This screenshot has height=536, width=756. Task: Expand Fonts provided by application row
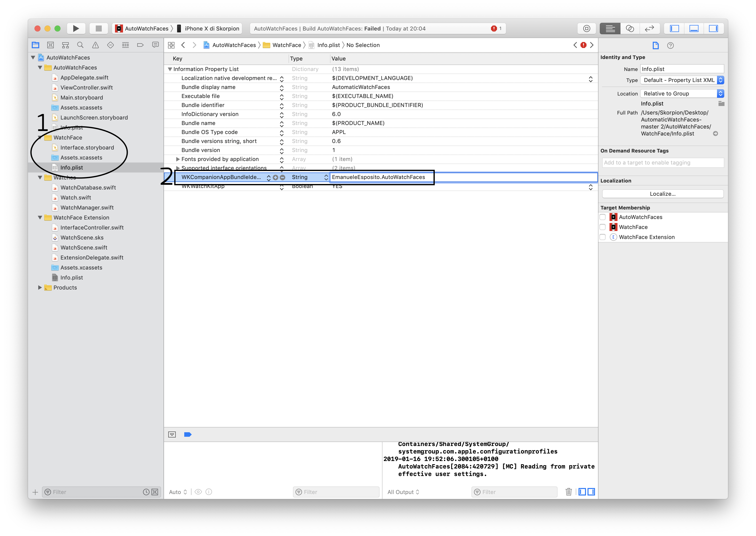178,159
